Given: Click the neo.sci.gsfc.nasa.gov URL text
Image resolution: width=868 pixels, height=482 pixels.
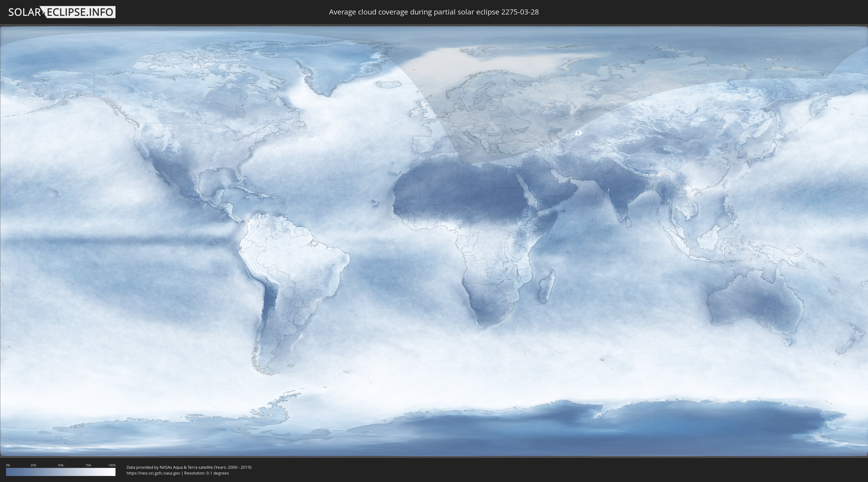Looking at the screenshot, I should point(153,473).
